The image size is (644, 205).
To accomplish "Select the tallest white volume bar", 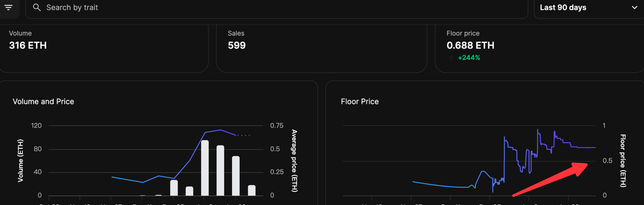I will [x=205, y=168].
